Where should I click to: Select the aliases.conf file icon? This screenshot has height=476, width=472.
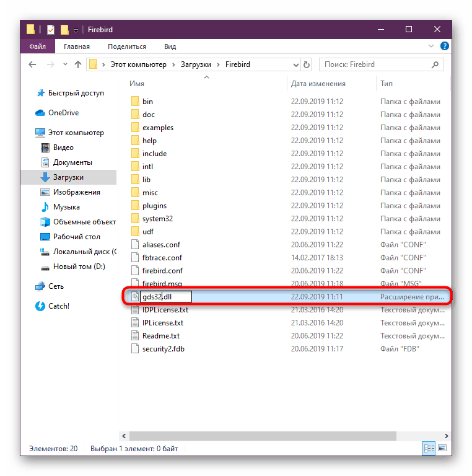pyautogui.click(x=135, y=245)
